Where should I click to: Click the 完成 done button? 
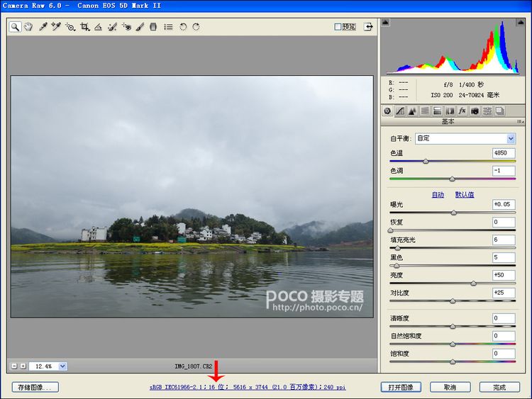[499, 387]
